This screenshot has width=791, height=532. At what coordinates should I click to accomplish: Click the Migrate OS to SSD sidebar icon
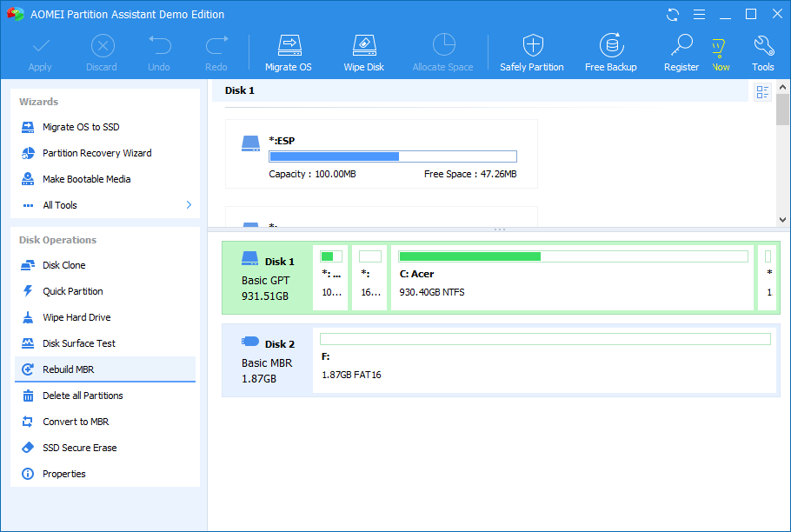pos(28,127)
